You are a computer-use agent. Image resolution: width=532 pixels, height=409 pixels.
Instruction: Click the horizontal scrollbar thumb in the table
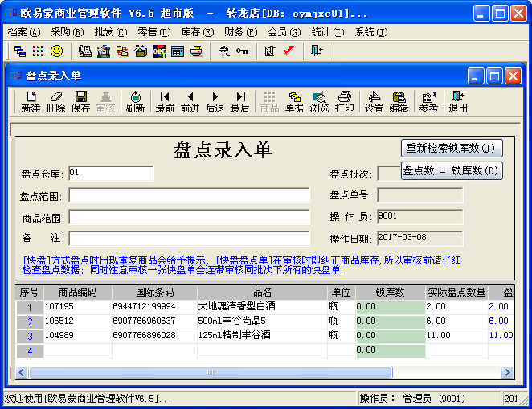coord(211,372)
